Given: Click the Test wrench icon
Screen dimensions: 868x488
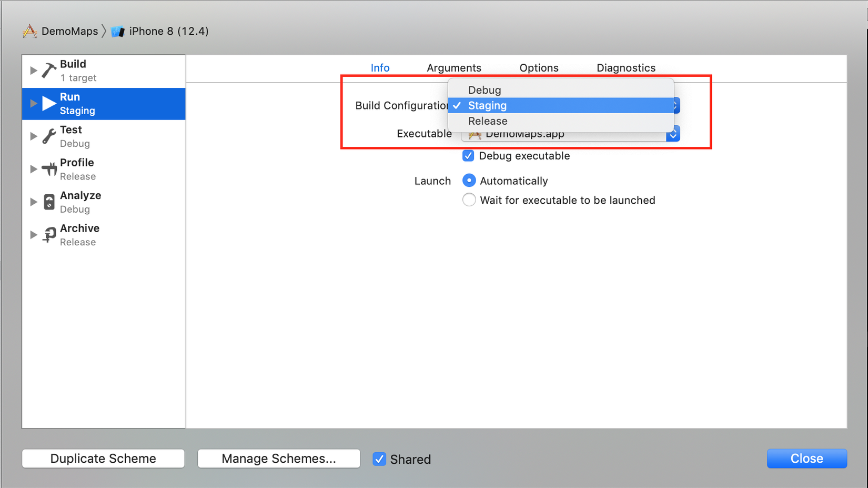Looking at the screenshot, I should tap(49, 136).
